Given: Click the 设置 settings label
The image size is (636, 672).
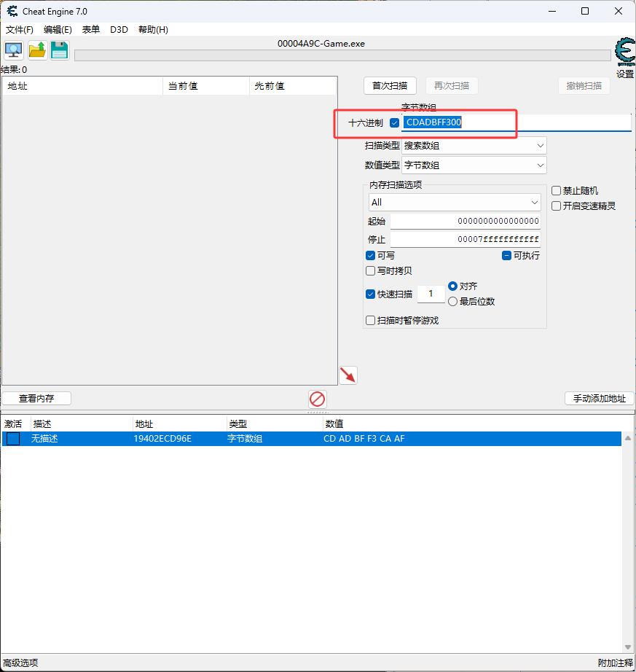Looking at the screenshot, I should click(625, 74).
